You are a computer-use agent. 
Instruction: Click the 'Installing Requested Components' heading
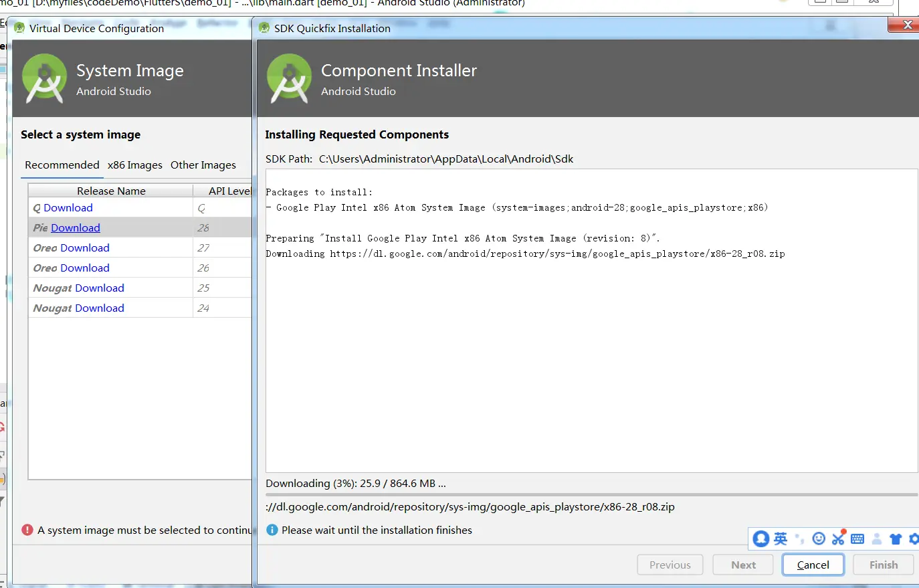356,134
